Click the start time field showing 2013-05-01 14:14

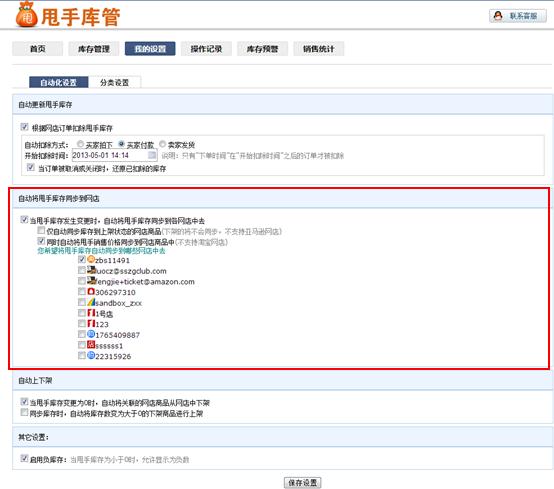coord(114,155)
